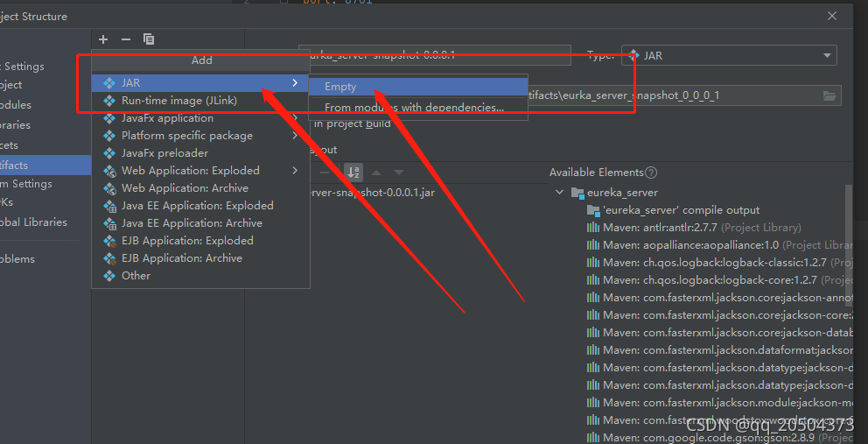Click antlr library bars icon
This screenshot has width=868, height=444.
point(593,228)
